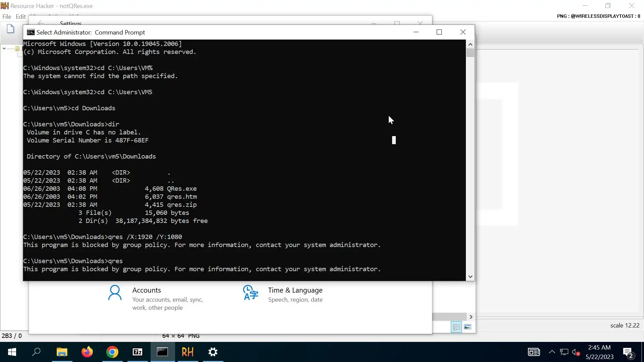The height and width of the screenshot is (362, 644).
Task: Click the Command Prompt taskbar icon
Action: click(x=162, y=352)
